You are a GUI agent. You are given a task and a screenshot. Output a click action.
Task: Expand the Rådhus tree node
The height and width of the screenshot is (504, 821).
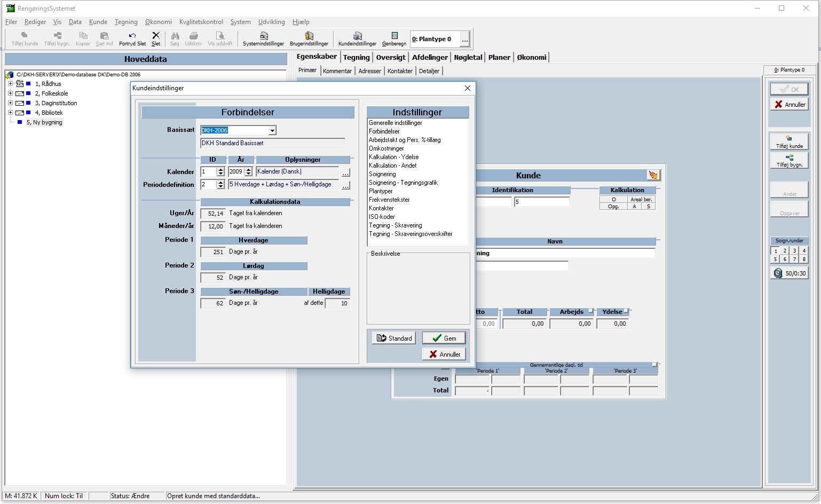(10, 84)
